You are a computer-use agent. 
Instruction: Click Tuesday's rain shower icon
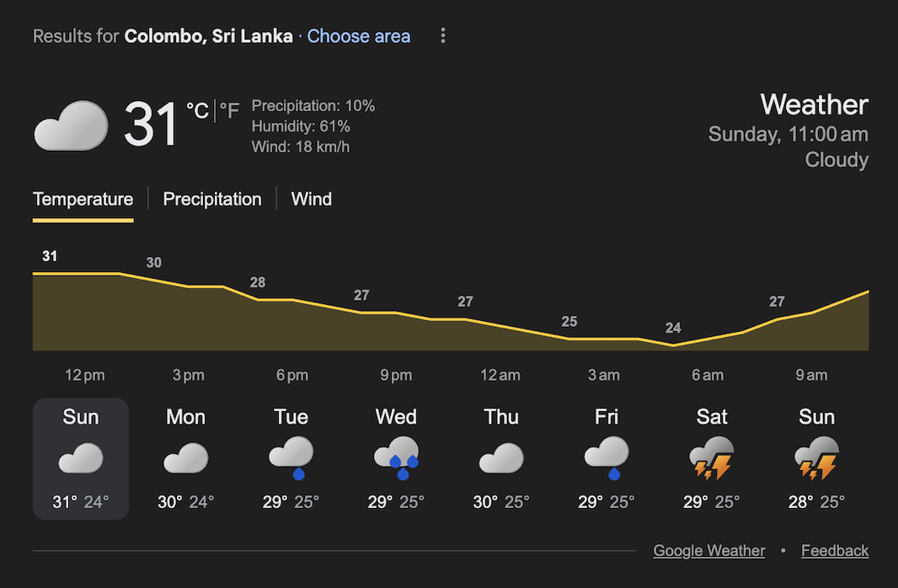pos(291,457)
